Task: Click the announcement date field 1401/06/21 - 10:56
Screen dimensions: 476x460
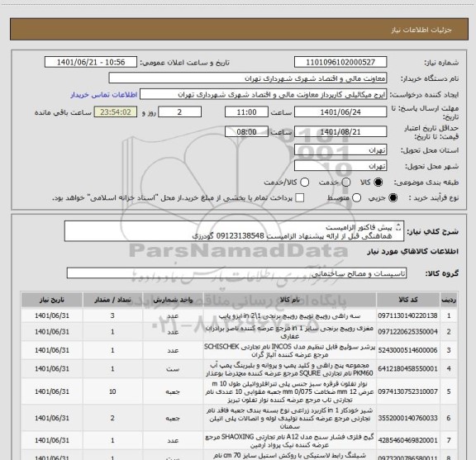Action: [91, 62]
